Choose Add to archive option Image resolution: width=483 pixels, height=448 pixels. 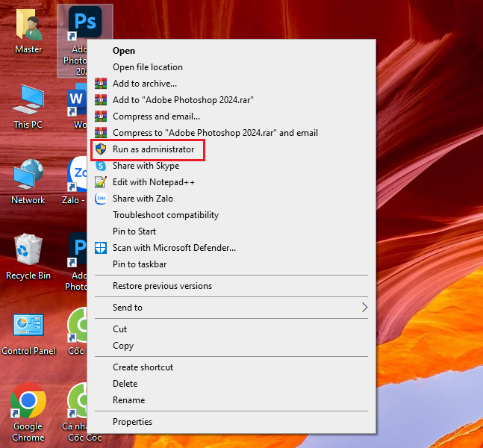(x=144, y=84)
